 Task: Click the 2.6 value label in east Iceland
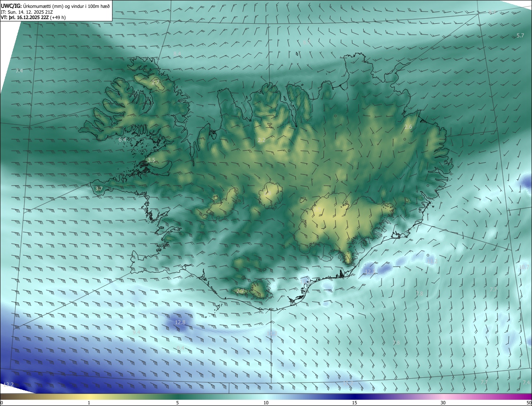click(x=408, y=127)
